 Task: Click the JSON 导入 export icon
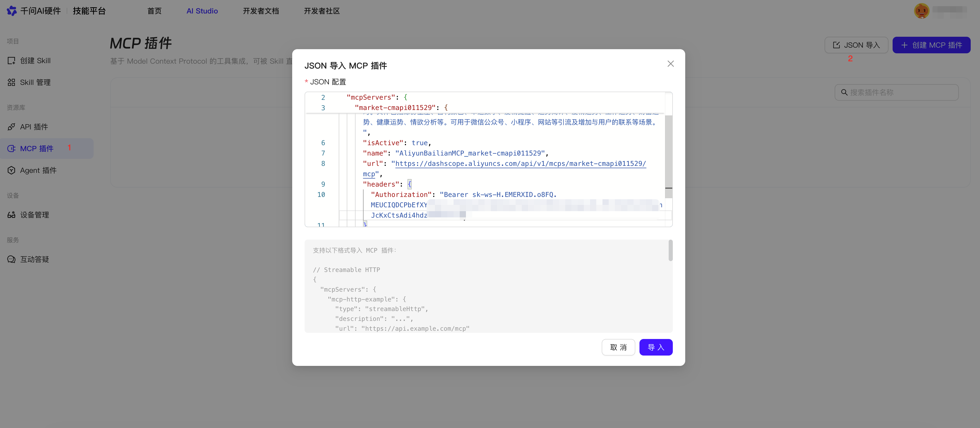pos(836,45)
